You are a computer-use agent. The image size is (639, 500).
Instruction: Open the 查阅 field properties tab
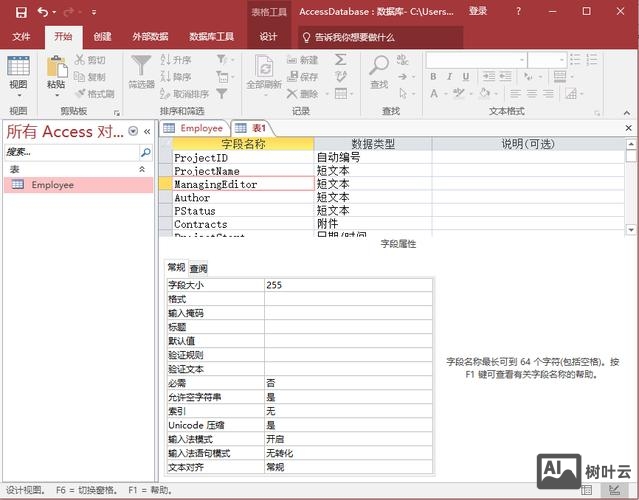[x=198, y=269]
